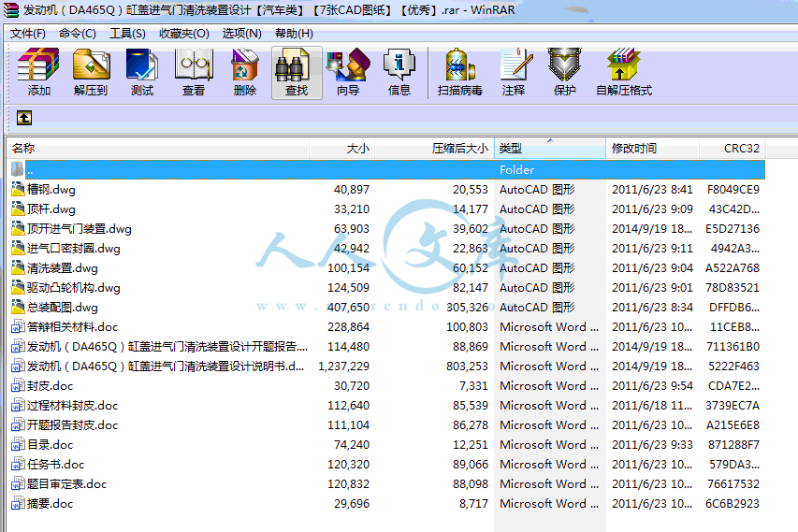Viewport: 798px width, 532px height.
Task: Open the Commands (命令) menu
Action: pyautogui.click(x=78, y=34)
